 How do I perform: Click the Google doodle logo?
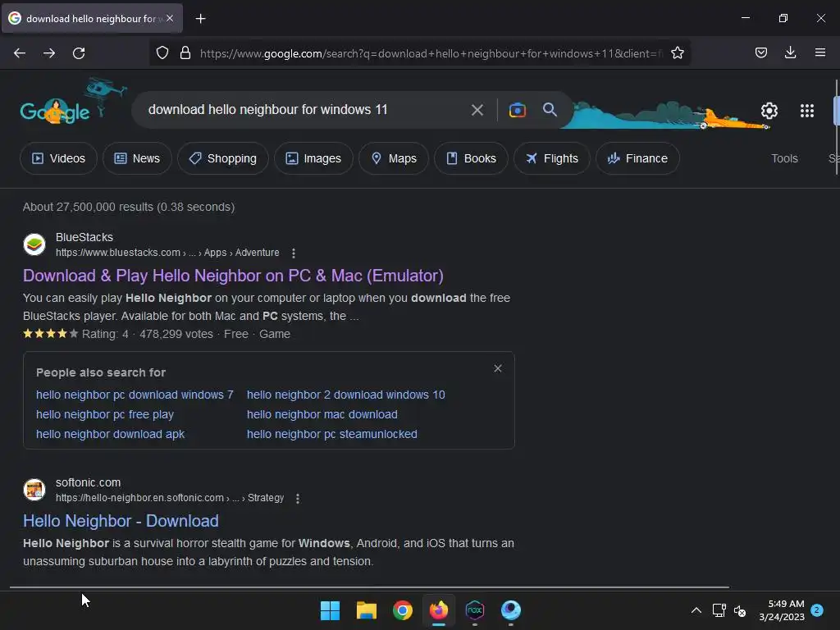click(55, 111)
